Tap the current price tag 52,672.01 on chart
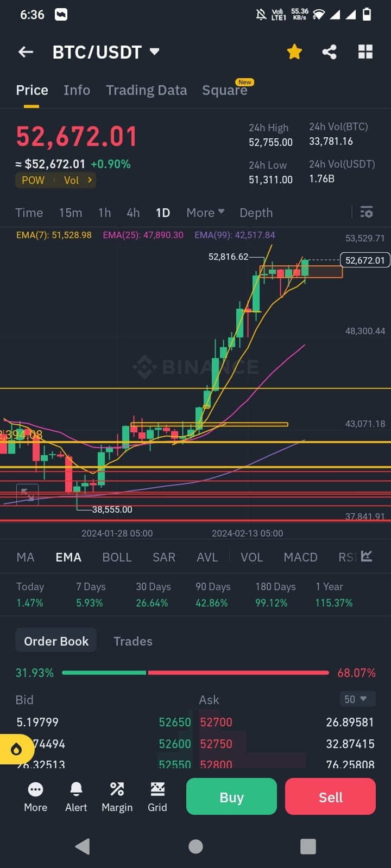 click(x=365, y=260)
